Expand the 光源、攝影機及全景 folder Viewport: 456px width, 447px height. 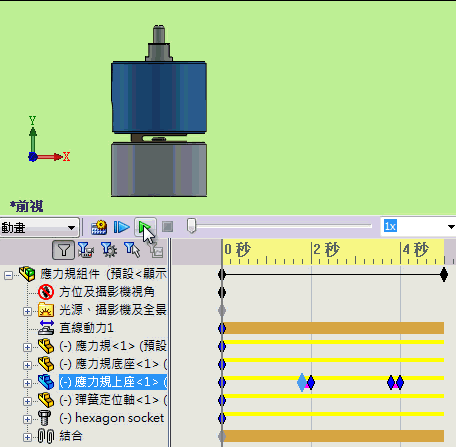27,311
